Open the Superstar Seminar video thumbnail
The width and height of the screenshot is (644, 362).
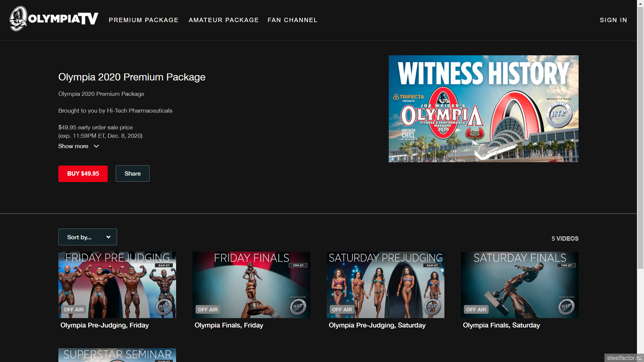click(117, 355)
